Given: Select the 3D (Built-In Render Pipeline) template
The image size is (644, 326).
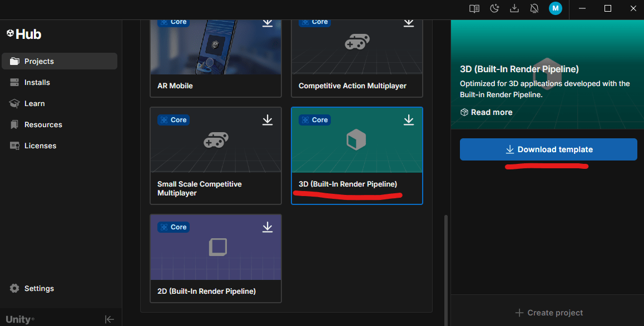Looking at the screenshot, I should [356, 156].
